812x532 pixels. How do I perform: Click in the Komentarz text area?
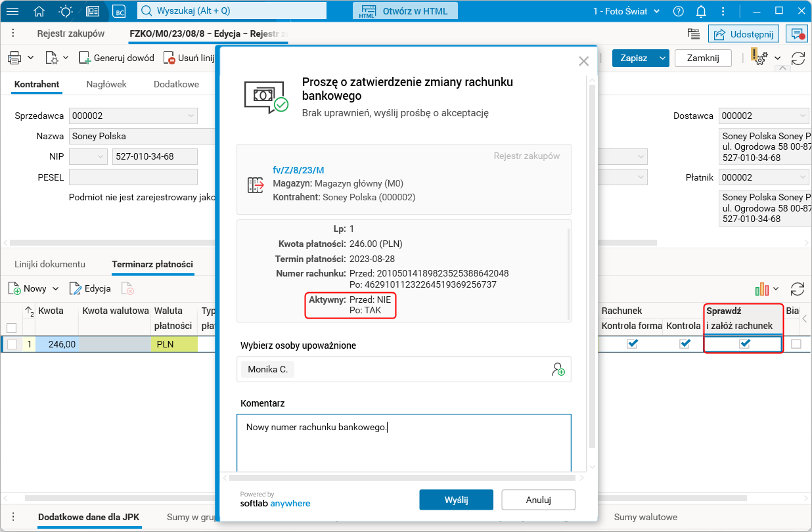[403, 443]
